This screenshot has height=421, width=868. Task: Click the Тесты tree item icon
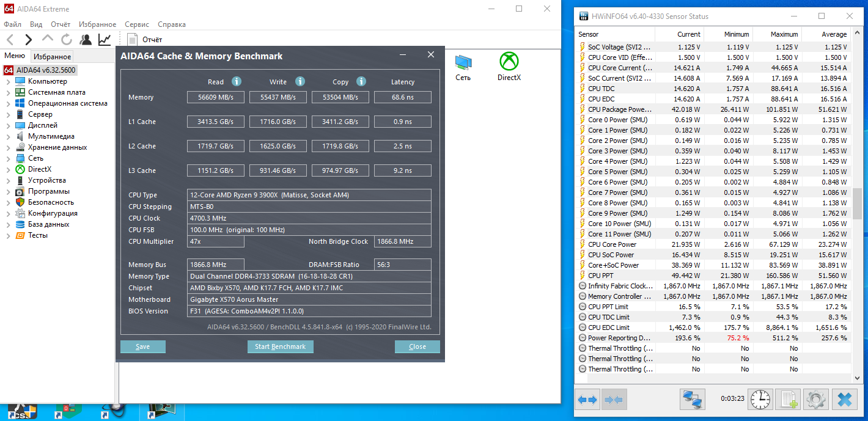20,235
